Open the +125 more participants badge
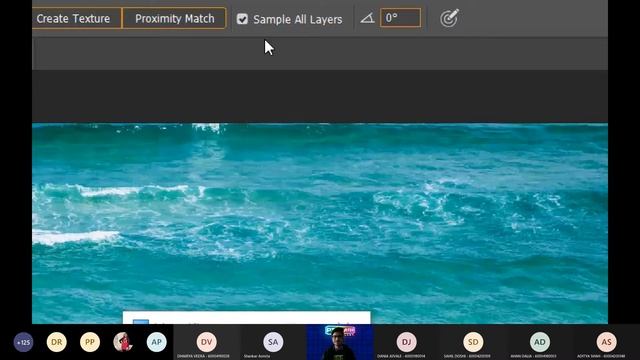The width and height of the screenshot is (640, 360). coord(23,342)
